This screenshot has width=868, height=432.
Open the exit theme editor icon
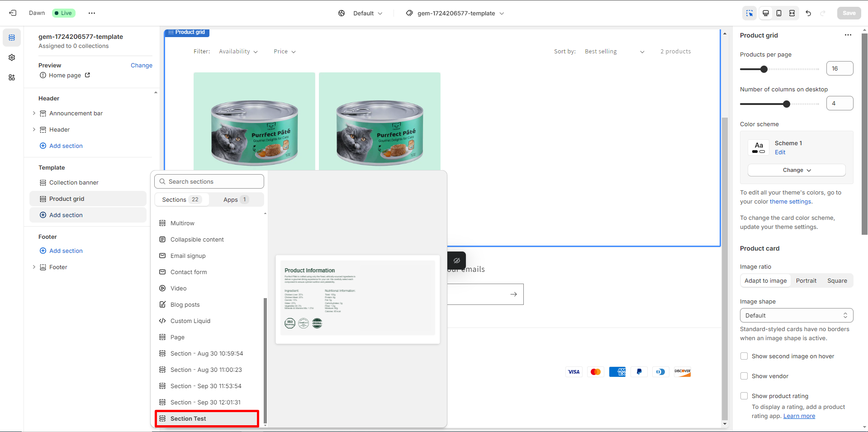point(13,13)
